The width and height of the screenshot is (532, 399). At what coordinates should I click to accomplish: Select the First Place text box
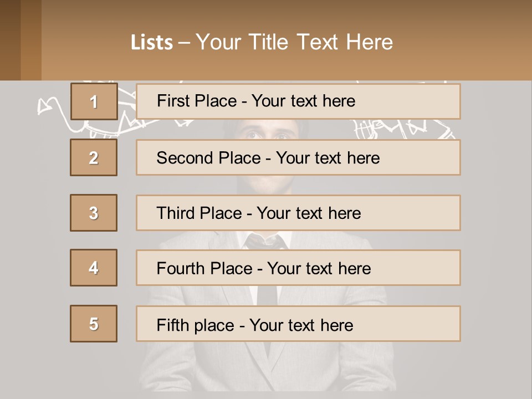pyautogui.click(x=298, y=101)
